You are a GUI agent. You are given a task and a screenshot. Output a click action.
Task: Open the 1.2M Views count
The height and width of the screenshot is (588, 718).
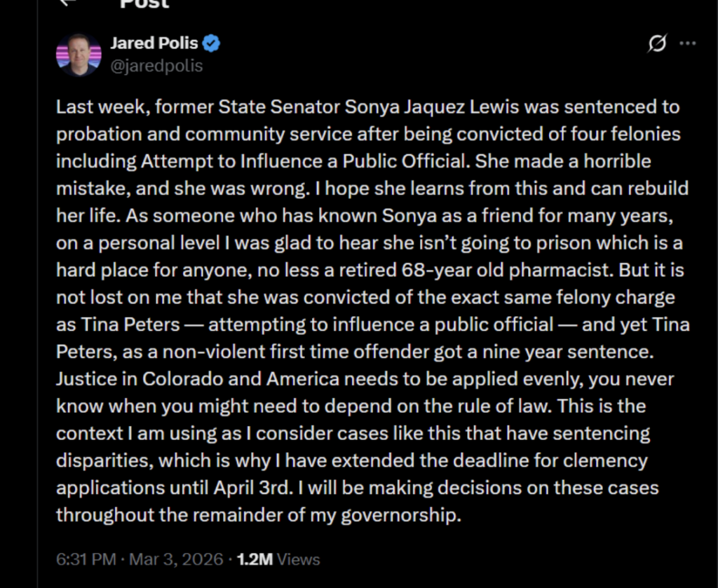pos(278,559)
